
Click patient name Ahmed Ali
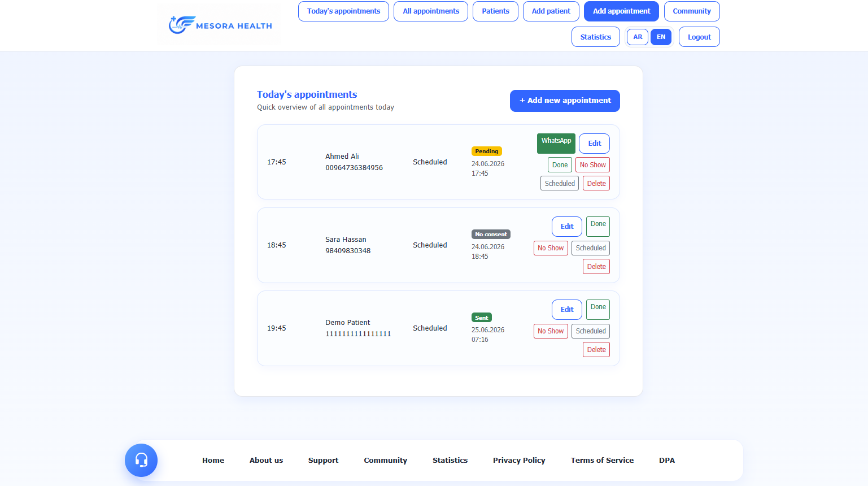click(342, 157)
